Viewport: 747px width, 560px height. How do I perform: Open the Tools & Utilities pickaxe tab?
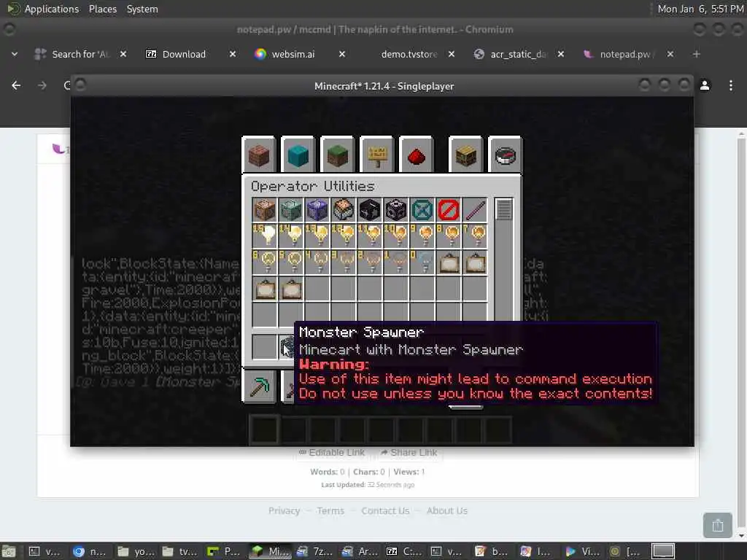259,386
